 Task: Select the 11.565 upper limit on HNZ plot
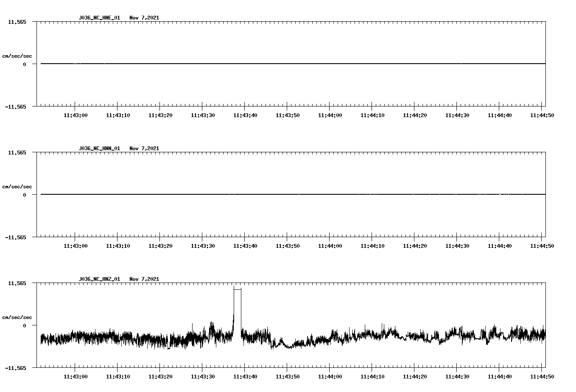(x=17, y=283)
